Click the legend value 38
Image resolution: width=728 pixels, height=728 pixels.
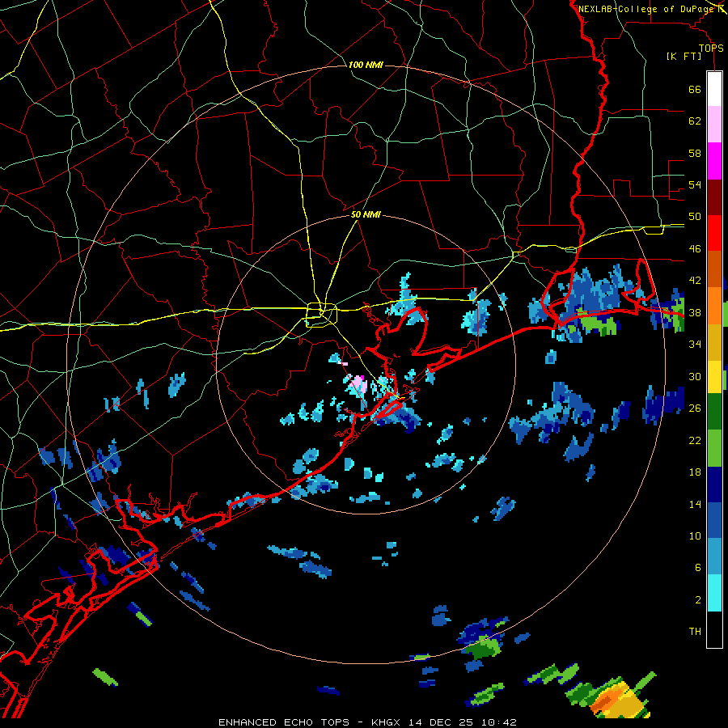pyautogui.click(x=695, y=312)
